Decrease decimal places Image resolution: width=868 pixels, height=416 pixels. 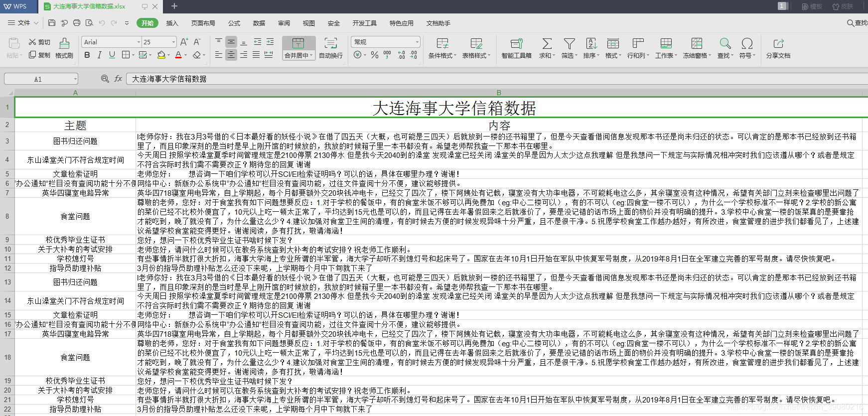414,55
